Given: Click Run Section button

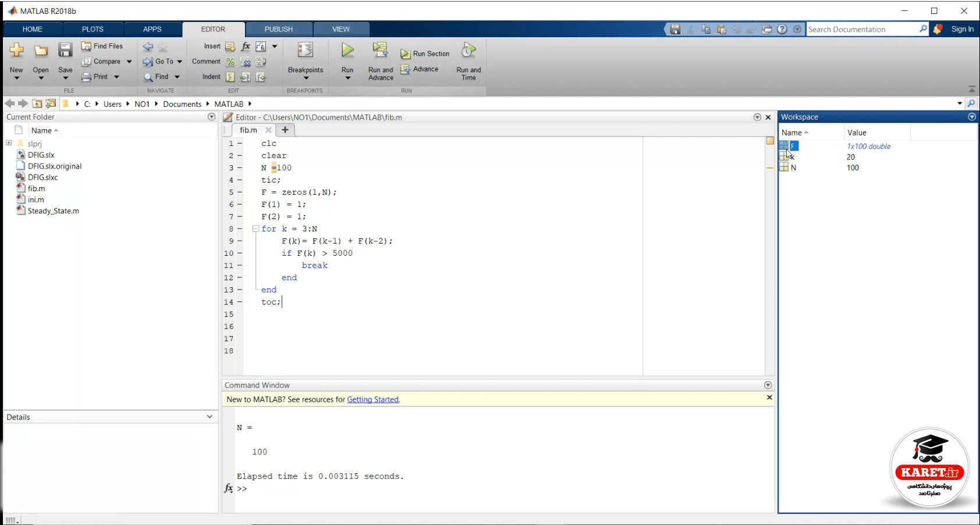Looking at the screenshot, I should click(425, 53).
